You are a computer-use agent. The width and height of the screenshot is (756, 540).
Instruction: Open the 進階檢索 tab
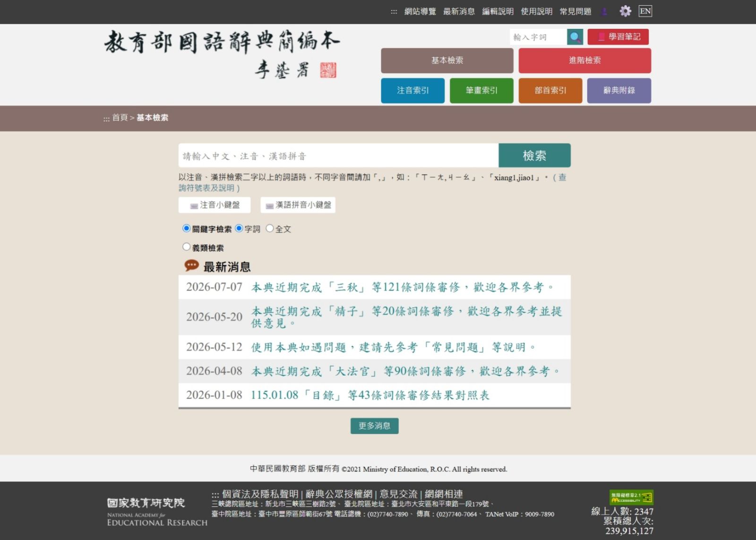click(x=585, y=60)
